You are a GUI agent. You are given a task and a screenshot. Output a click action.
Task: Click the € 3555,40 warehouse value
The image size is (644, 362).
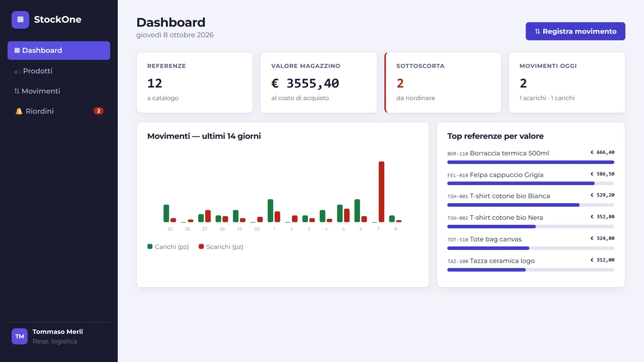(305, 83)
